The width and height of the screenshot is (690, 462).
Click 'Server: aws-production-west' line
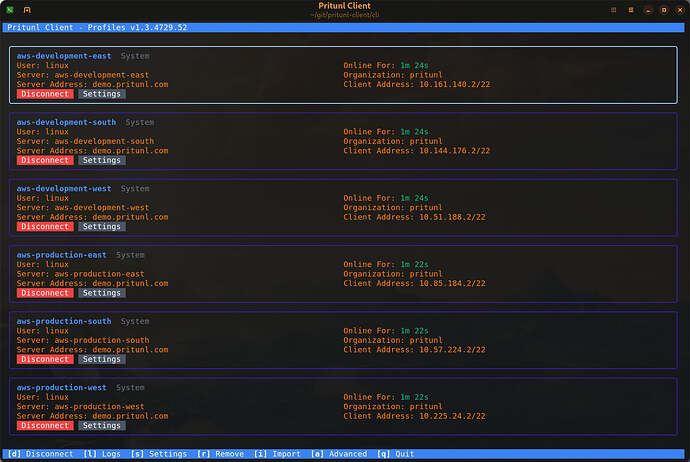81,407
